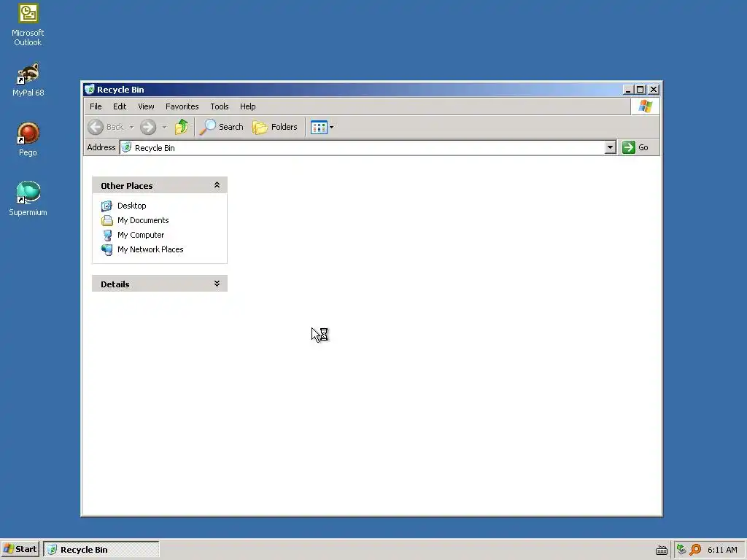This screenshot has height=560, width=747.
Task: Click the Forward arrow button
Action: pyautogui.click(x=148, y=127)
